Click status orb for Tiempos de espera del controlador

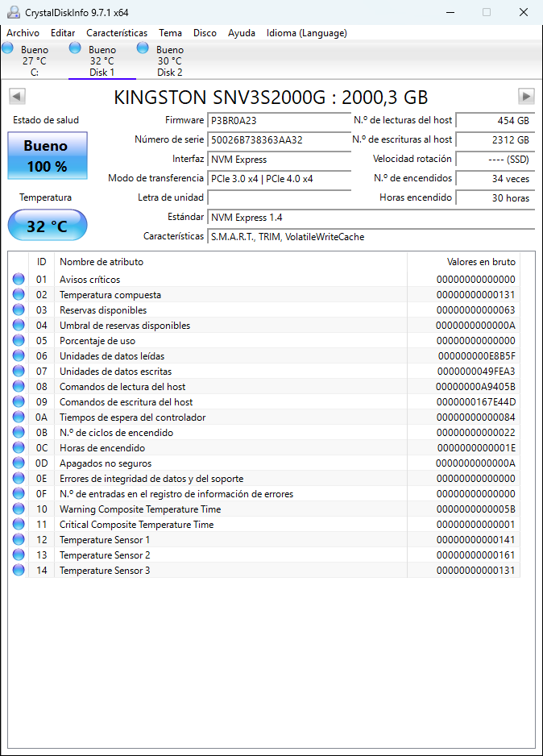(19, 417)
